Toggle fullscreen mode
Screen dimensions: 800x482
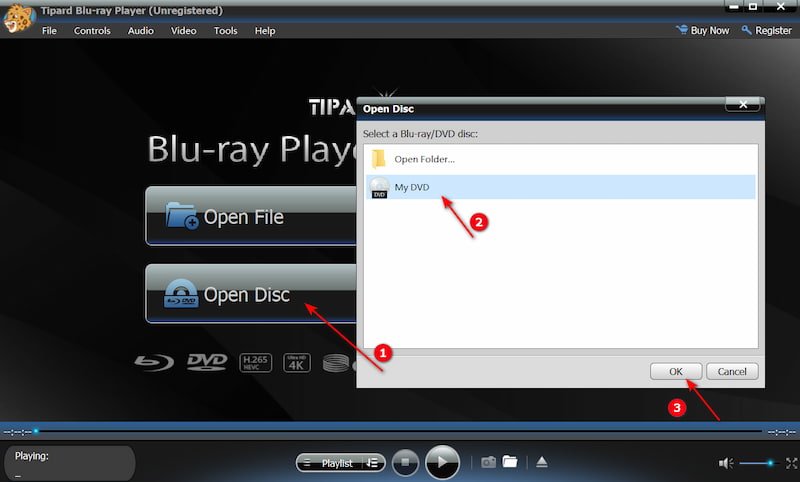pyautogui.click(x=791, y=463)
